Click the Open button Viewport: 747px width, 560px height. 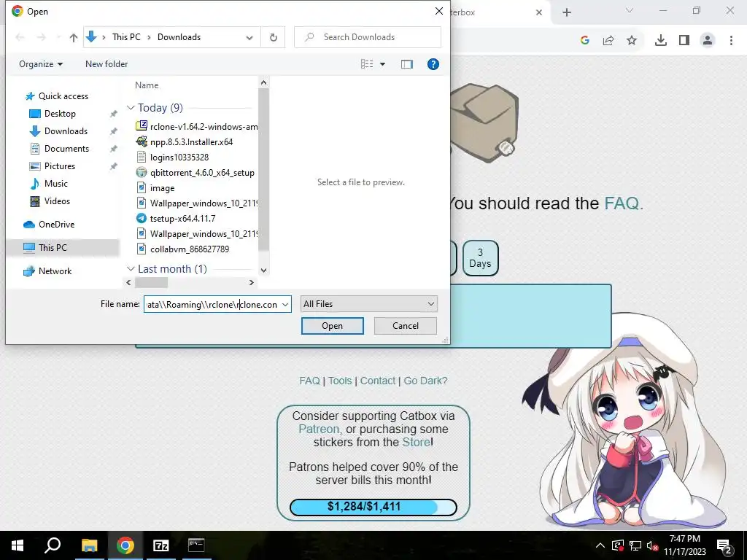tap(332, 326)
